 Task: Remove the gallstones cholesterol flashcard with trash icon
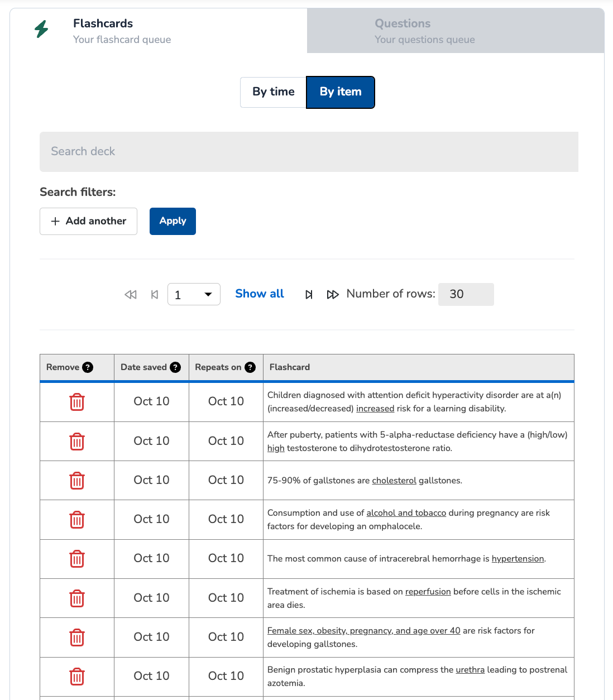pos(77,481)
